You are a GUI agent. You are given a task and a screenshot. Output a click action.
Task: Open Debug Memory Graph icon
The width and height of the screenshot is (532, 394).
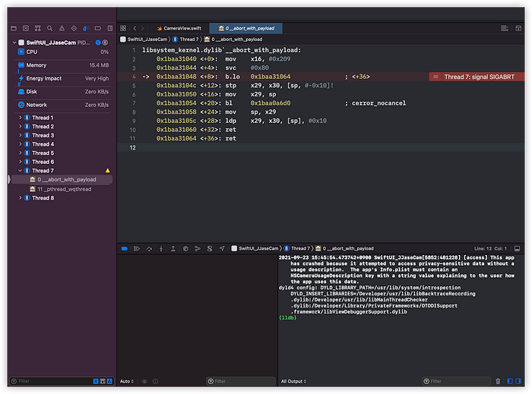(x=198, y=249)
